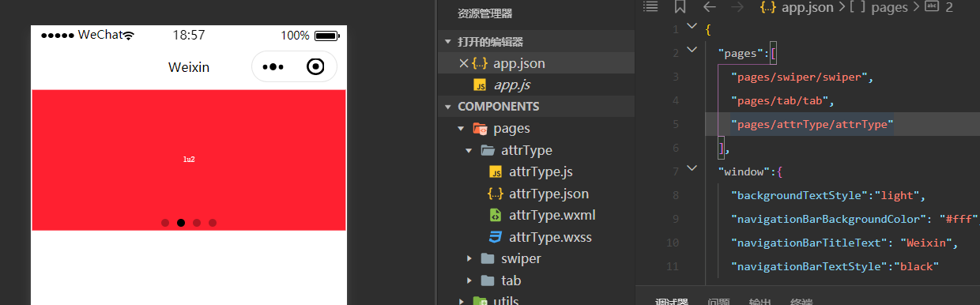Open the 资源管理器 panel title
Image resolution: width=980 pixels, height=305 pixels.
click(485, 13)
